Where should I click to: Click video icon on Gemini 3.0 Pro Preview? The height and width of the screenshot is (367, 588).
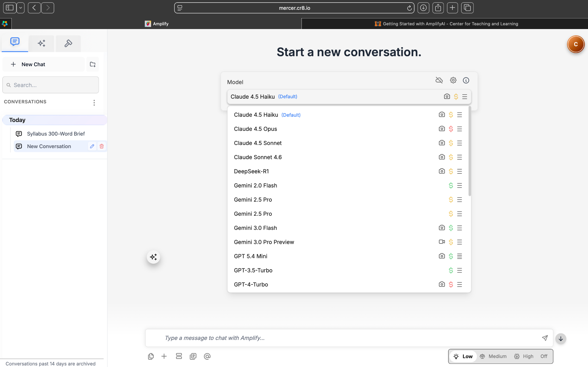coord(442,242)
